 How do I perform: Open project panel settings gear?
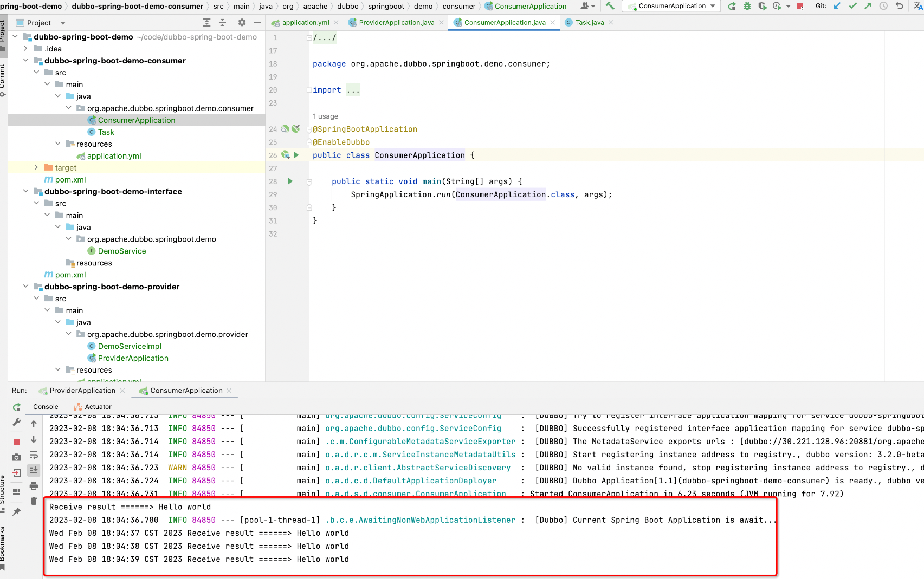242,23
